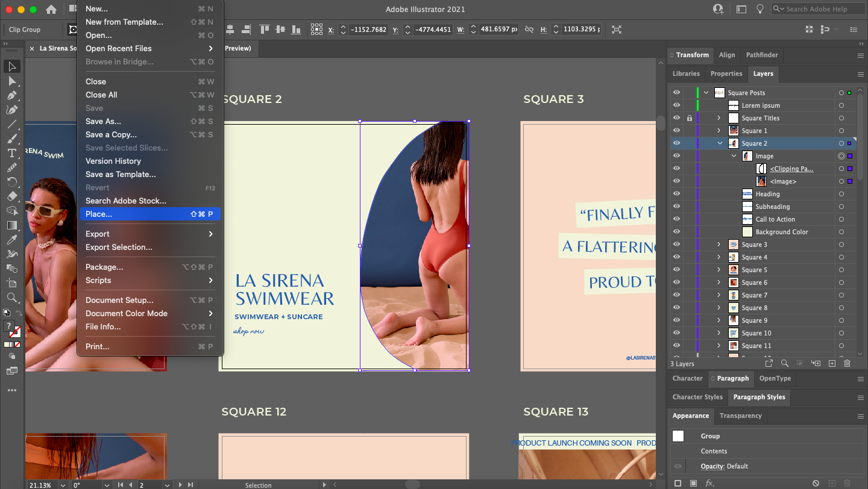Image resolution: width=868 pixels, height=489 pixels.
Task: Collapse the Square 2 layer
Action: (x=720, y=143)
